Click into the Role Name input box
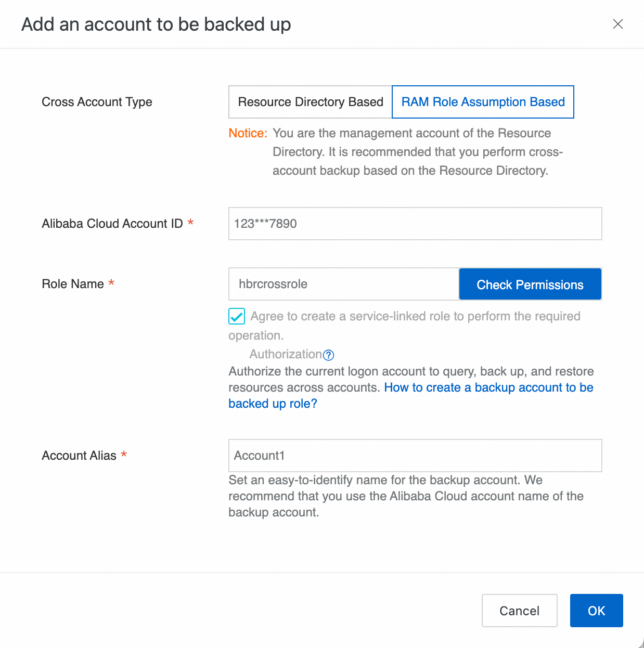The height and width of the screenshot is (648, 644). point(343,284)
